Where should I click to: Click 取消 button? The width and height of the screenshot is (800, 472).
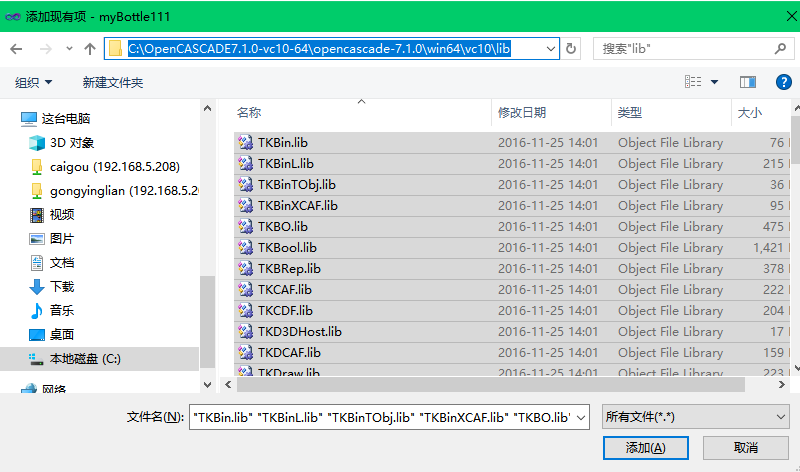pos(745,448)
